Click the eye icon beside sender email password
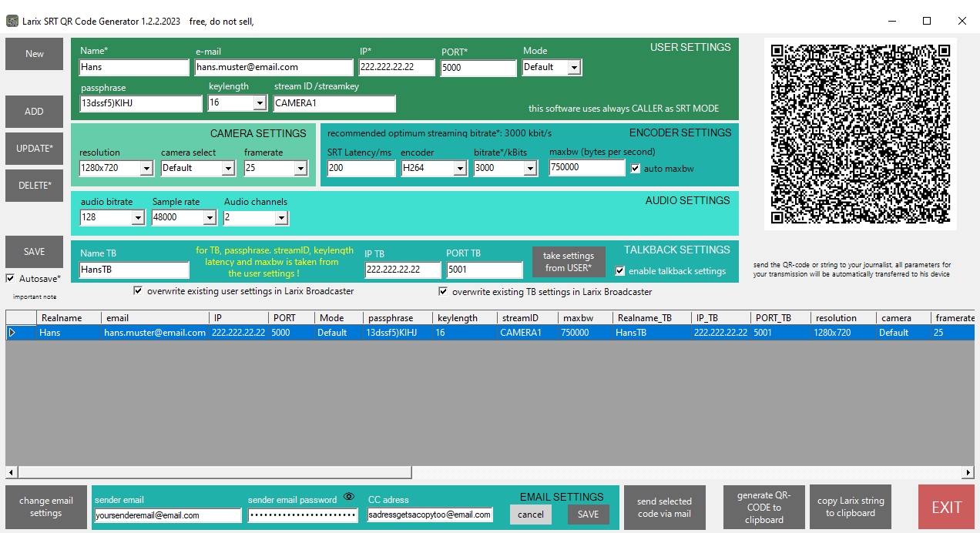This screenshot has height=533, width=980. pos(349,497)
